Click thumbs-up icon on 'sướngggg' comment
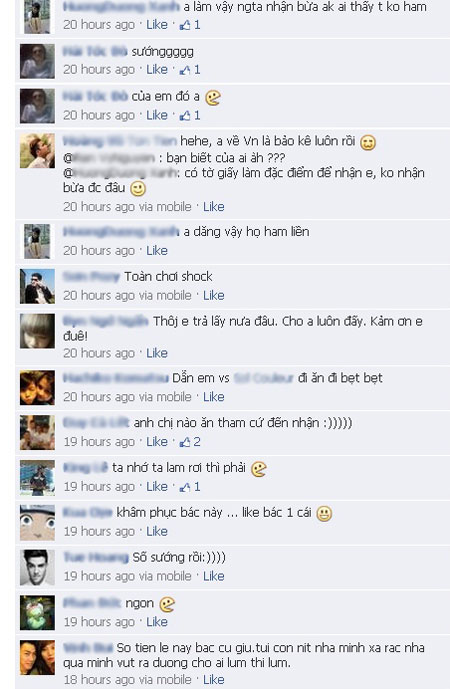450x689 pixels. [185, 69]
